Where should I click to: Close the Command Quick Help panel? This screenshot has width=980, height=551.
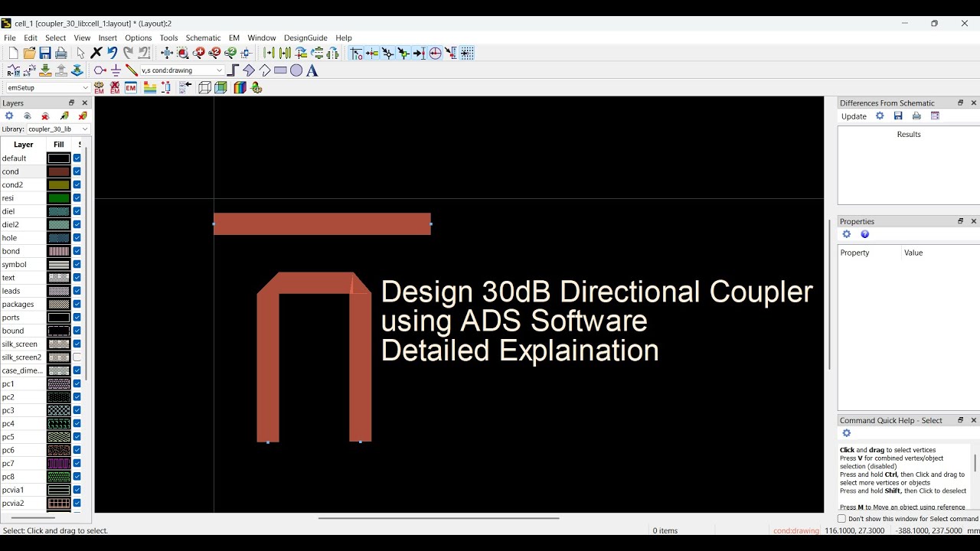(x=974, y=420)
